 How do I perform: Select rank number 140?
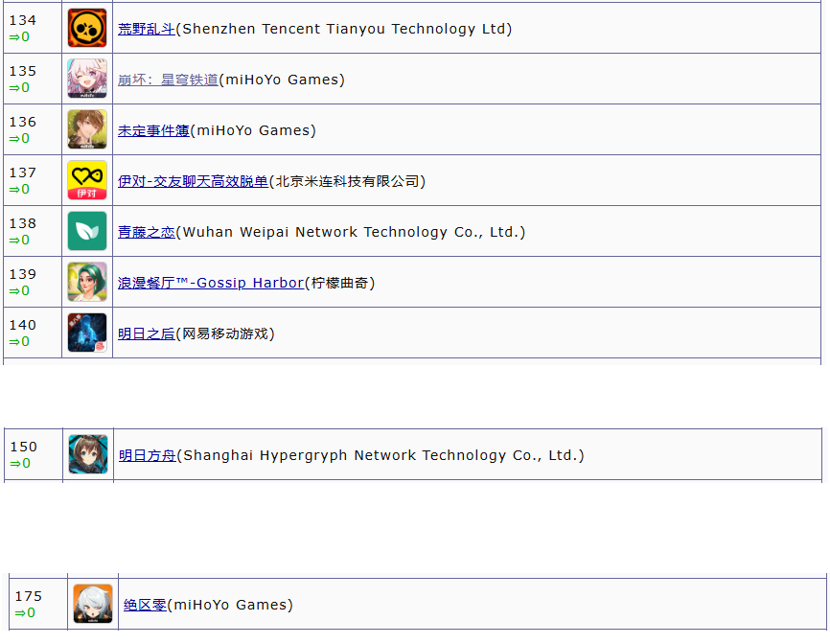(23, 325)
